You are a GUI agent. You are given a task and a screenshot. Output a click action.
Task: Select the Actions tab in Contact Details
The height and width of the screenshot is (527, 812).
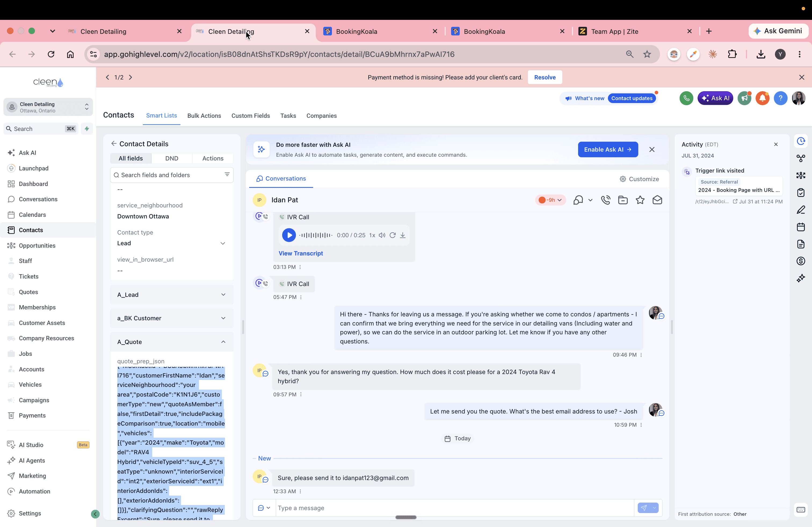pos(213,158)
